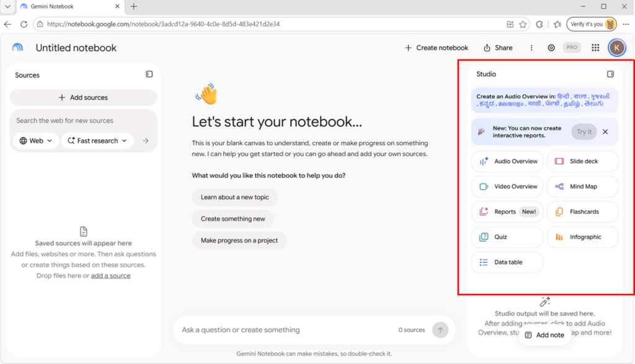This screenshot has width=635, height=364.
Task: Reload the page
Action: (24, 24)
